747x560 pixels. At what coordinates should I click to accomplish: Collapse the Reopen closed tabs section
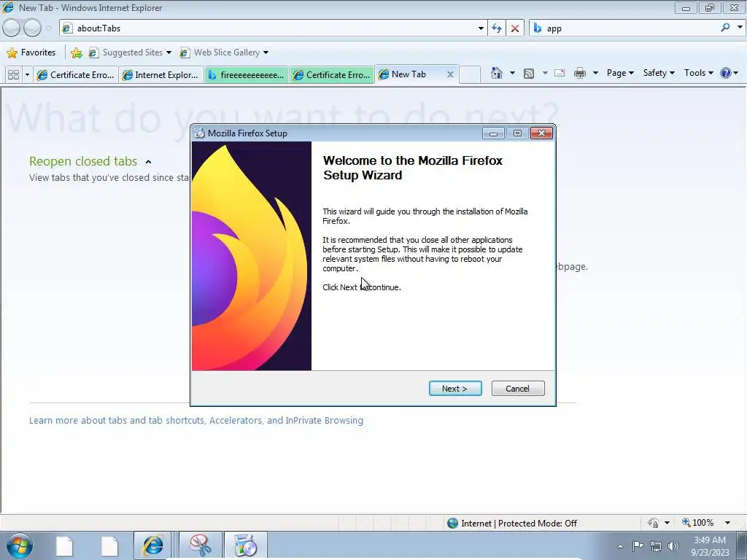pyautogui.click(x=148, y=162)
